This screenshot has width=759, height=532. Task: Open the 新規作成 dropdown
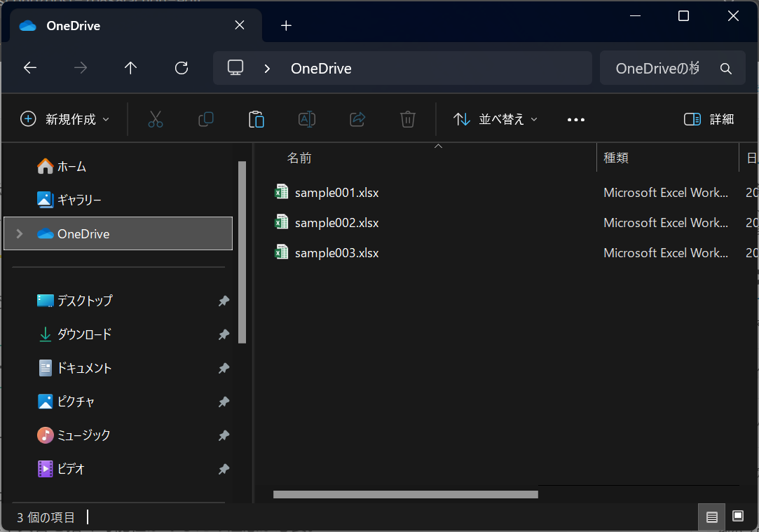(64, 119)
